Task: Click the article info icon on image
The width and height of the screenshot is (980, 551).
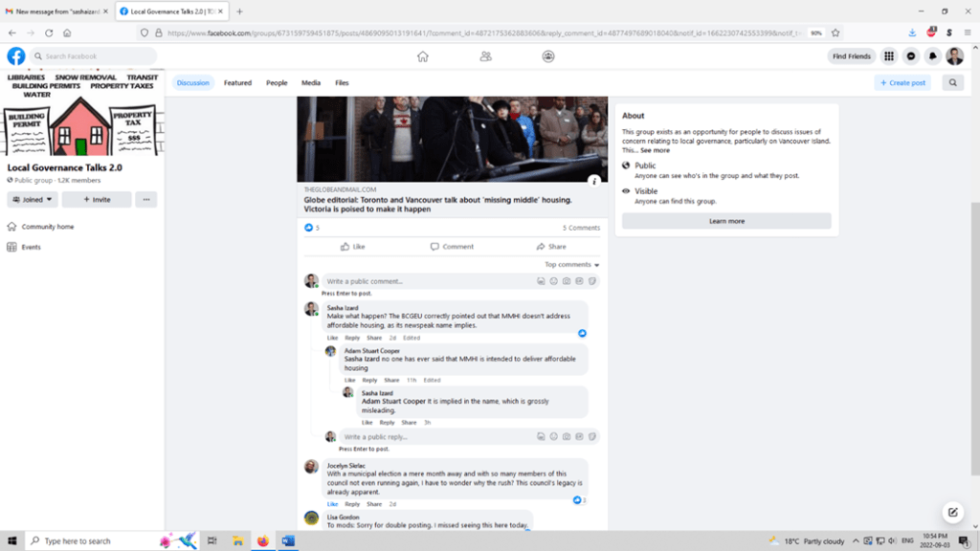Action: click(594, 180)
